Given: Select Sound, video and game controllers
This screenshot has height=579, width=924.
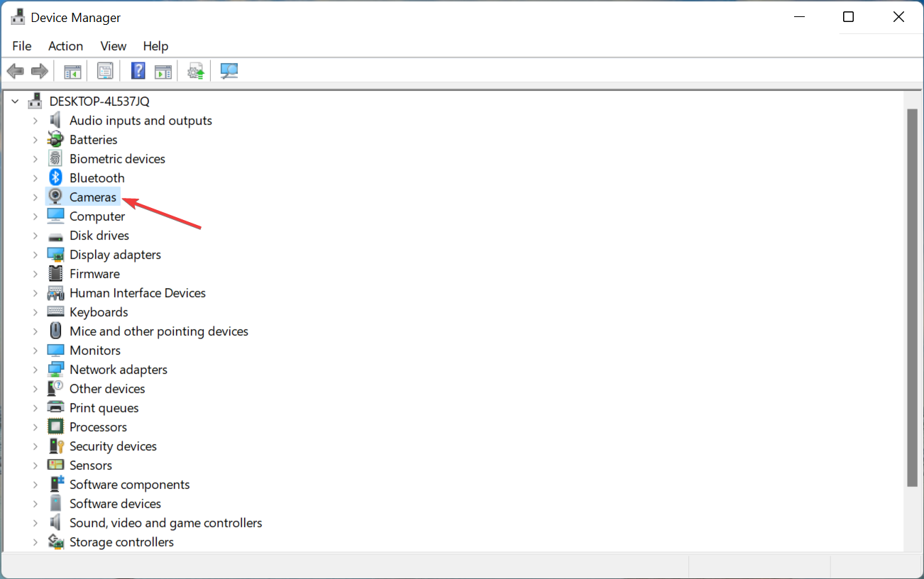Looking at the screenshot, I should (166, 523).
